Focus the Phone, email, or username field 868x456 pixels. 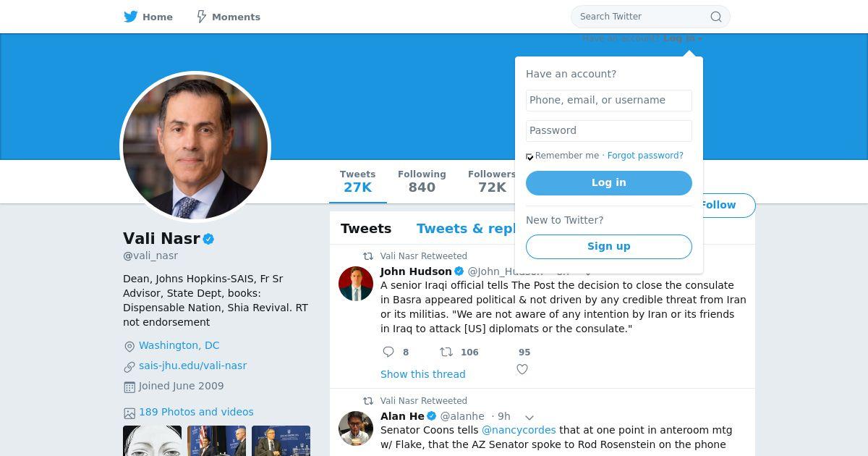coord(608,100)
